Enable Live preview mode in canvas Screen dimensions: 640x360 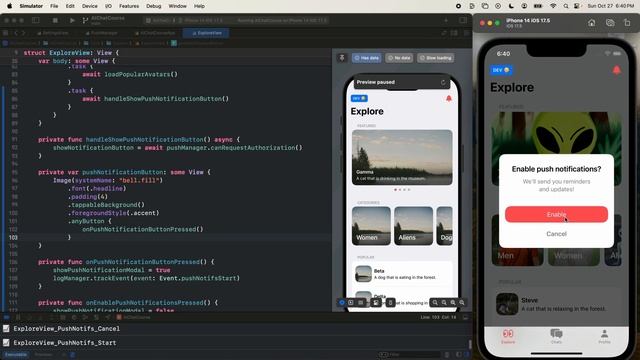342,302
